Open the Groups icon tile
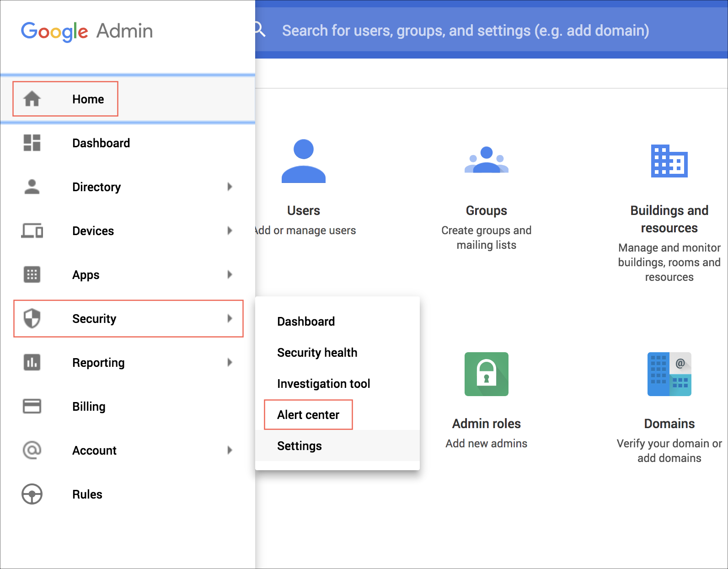 (x=486, y=160)
